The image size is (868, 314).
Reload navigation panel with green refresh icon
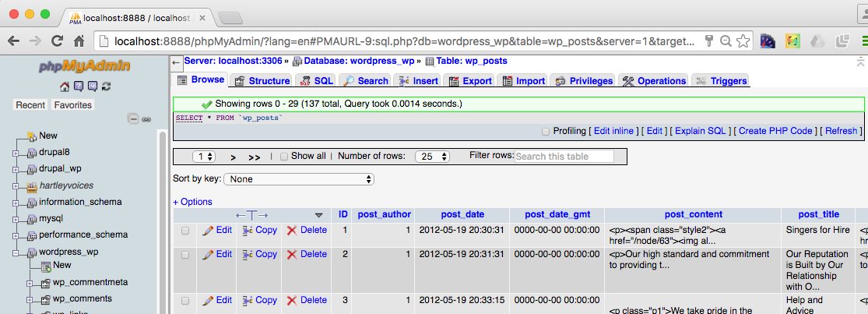[x=107, y=86]
